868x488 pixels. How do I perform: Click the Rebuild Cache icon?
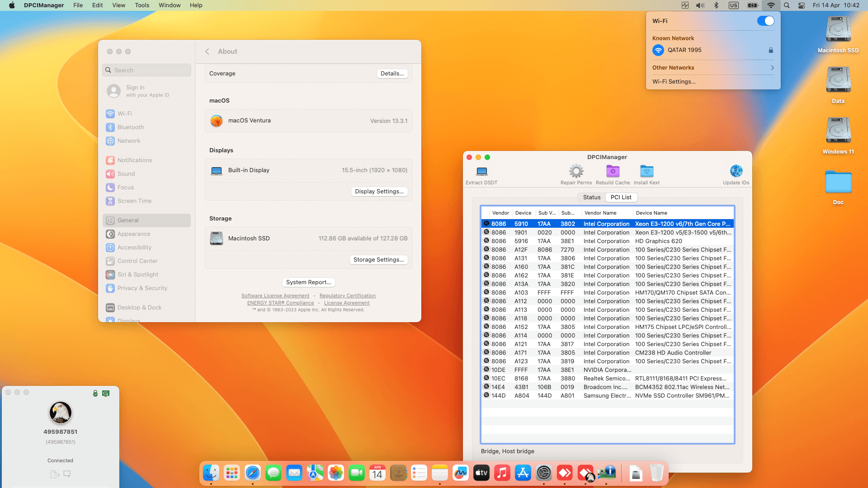(613, 172)
